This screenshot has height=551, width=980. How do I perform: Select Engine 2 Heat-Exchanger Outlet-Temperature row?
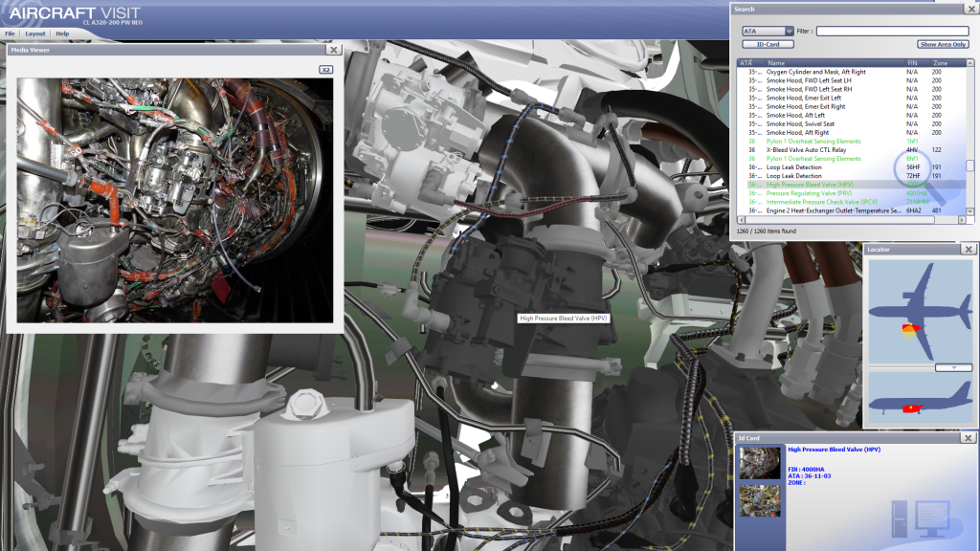pyautogui.click(x=851, y=211)
